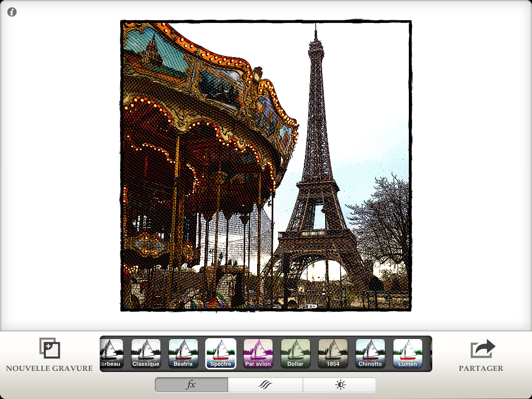Click the Partager share arrow icon
The image size is (532, 399).
point(483,349)
